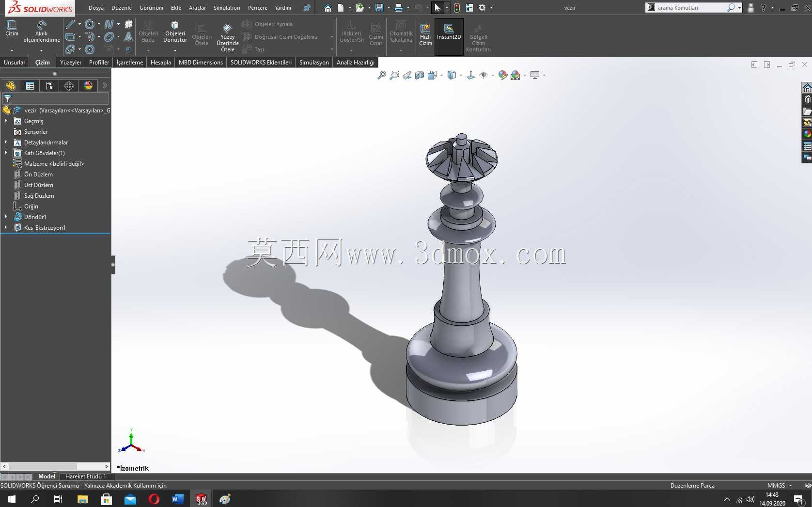Open the Görünüm menu
Screen dimensions: 812x507
pos(151,8)
